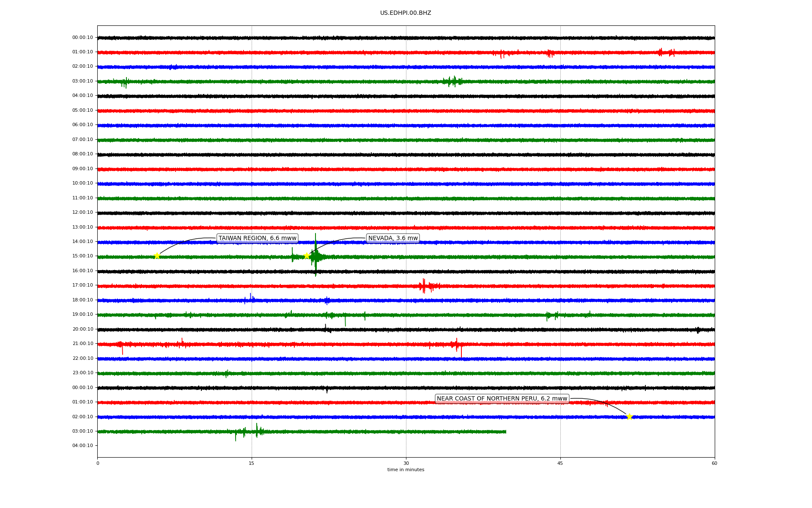Click the large green Nevada seismic spike
This screenshot has width=812, height=508.
click(x=315, y=256)
